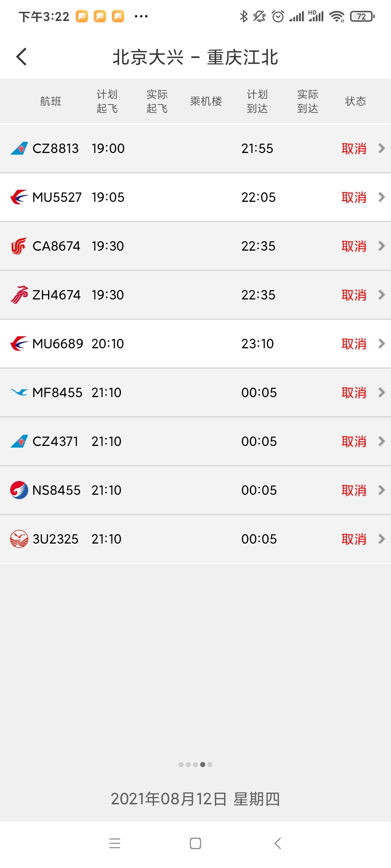Tap Hebei Airlines logo for NS8455
The image size is (391, 868).
19,490
